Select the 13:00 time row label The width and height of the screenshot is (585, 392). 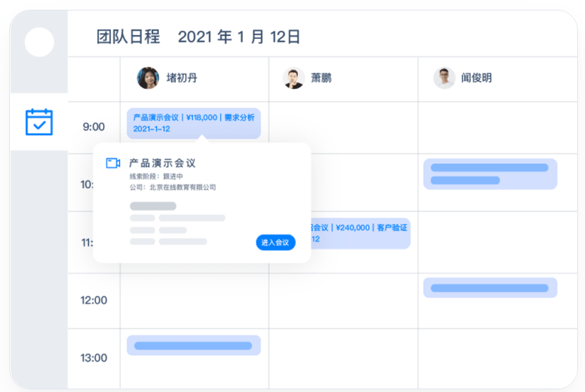pyautogui.click(x=94, y=358)
